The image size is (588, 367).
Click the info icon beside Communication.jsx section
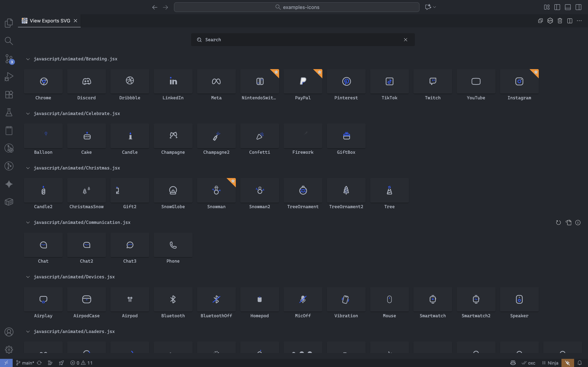pos(578,222)
